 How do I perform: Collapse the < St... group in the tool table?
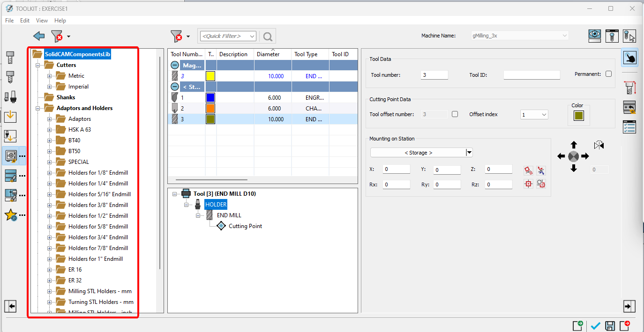tap(174, 87)
